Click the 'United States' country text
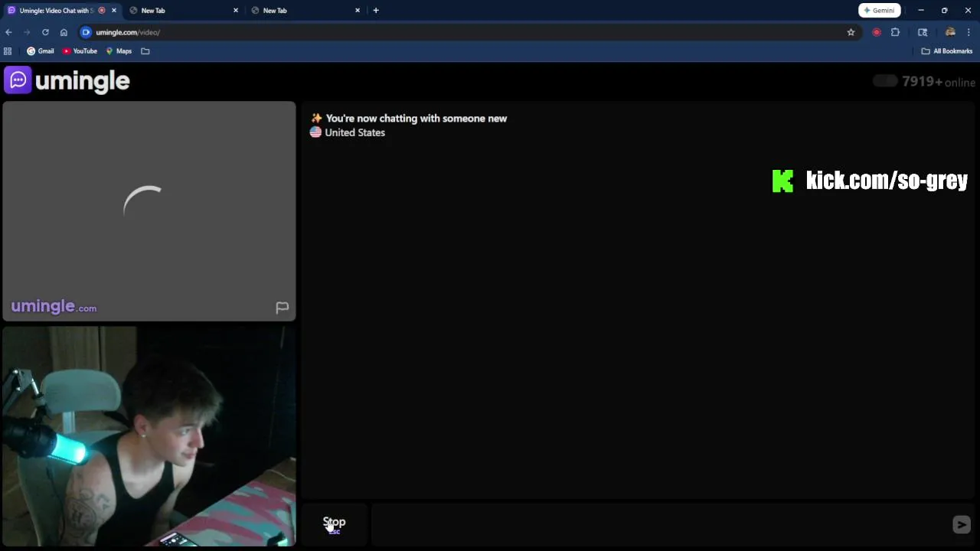This screenshot has width=980, height=551. pyautogui.click(x=354, y=132)
